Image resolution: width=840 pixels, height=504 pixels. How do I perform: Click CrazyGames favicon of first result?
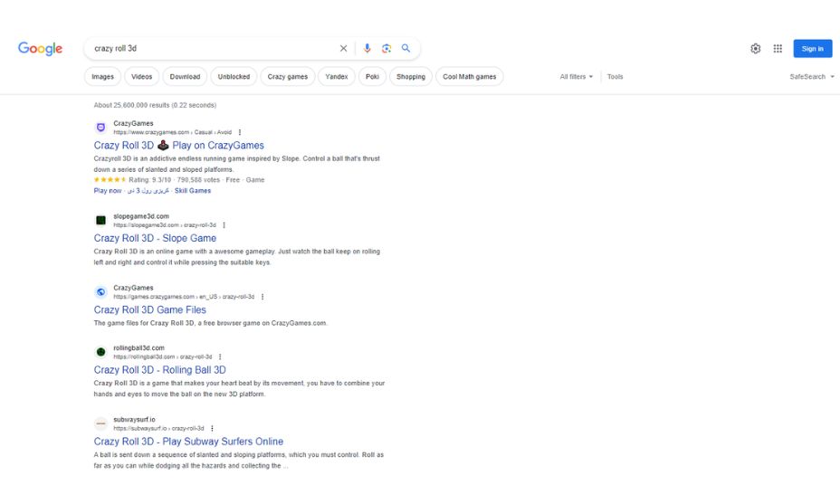pos(100,128)
